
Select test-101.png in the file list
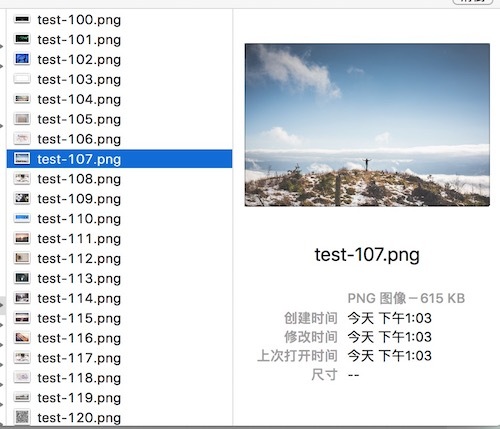point(119,40)
